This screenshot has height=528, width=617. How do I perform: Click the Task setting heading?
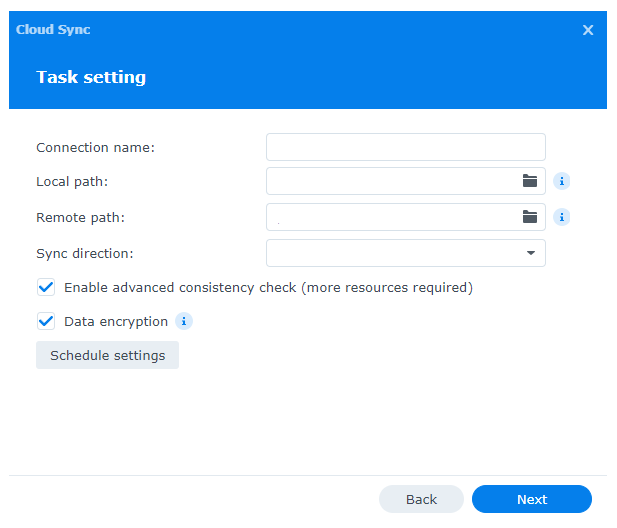[91, 77]
